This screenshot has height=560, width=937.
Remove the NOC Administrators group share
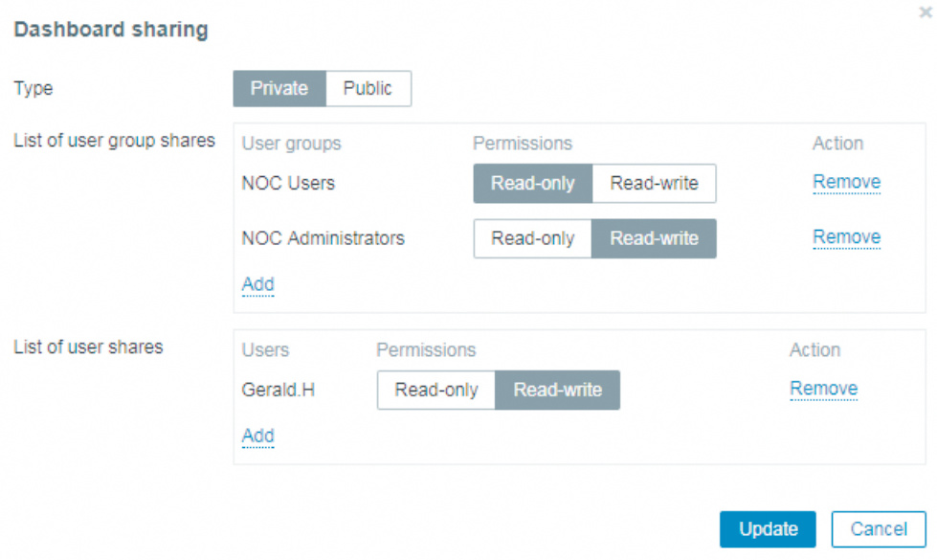pyautogui.click(x=846, y=237)
